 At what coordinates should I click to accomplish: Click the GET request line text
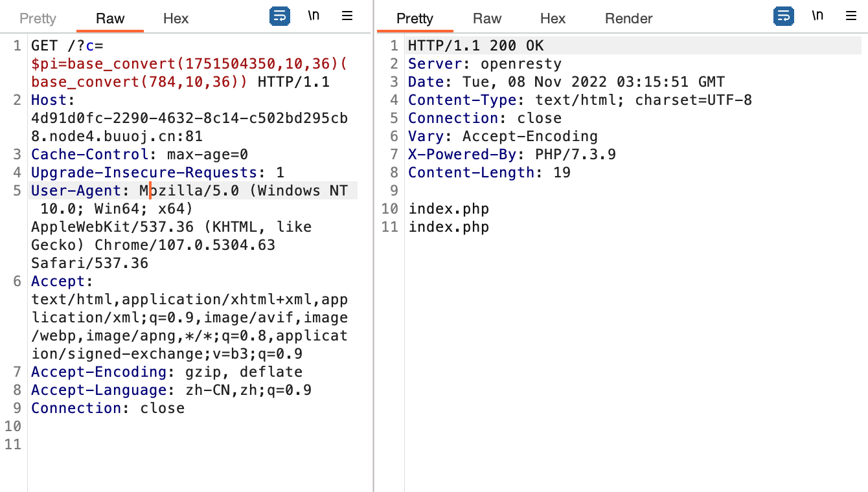pyautogui.click(x=67, y=46)
